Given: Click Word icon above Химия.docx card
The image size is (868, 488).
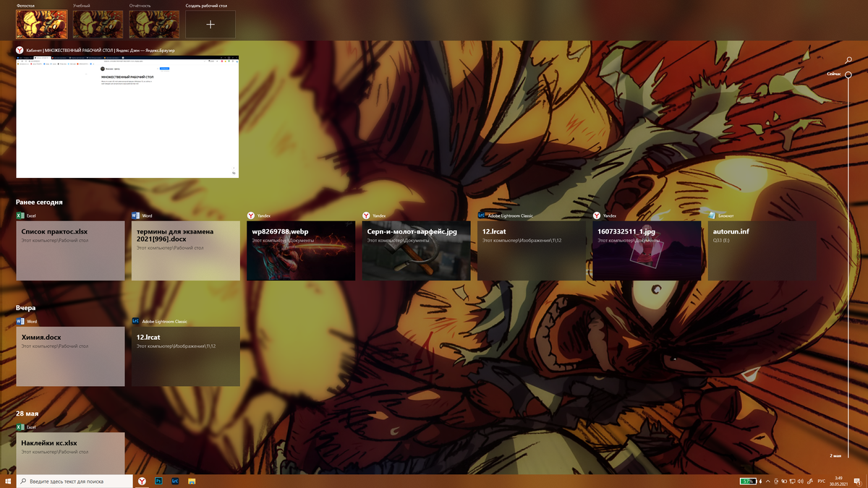Looking at the screenshot, I should pos(20,321).
